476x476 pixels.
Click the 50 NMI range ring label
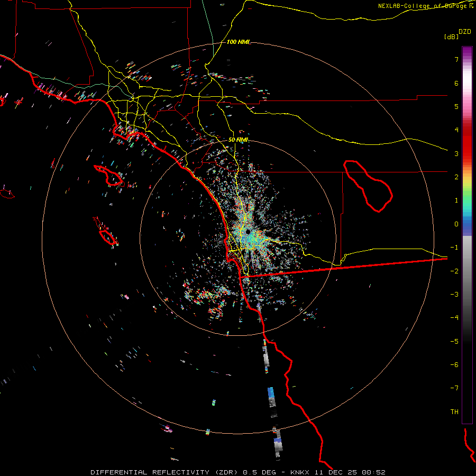pos(239,140)
